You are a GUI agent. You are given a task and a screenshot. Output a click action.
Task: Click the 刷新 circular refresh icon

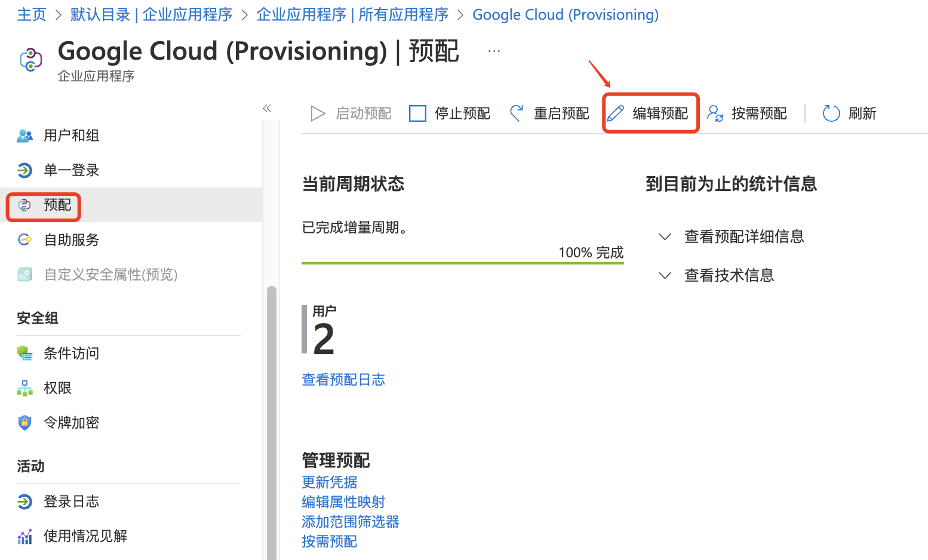(831, 113)
